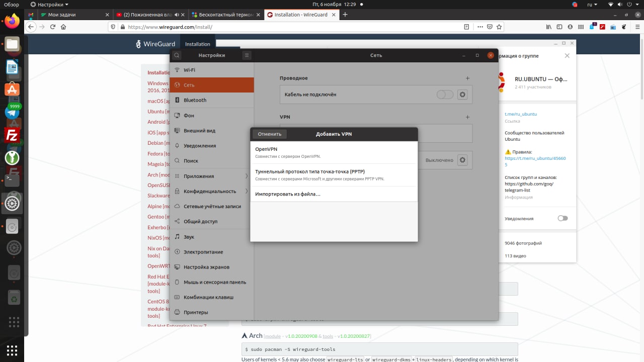Open gear settings for Кабель не подключён
644x362 pixels.
(462, 95)
